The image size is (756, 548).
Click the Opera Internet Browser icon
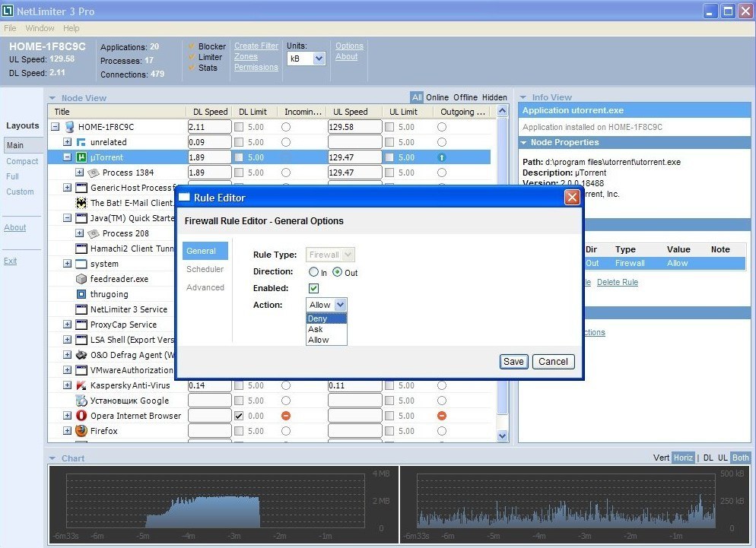pos(81,416)
